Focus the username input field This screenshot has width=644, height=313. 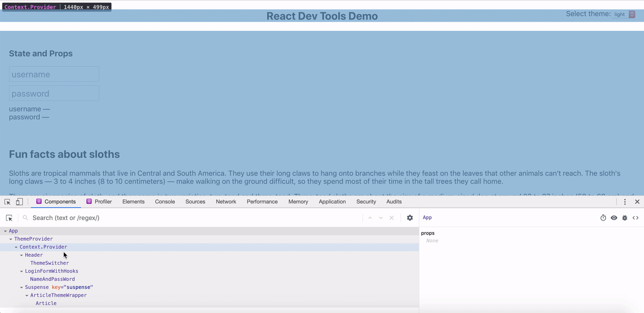(54, 74)
